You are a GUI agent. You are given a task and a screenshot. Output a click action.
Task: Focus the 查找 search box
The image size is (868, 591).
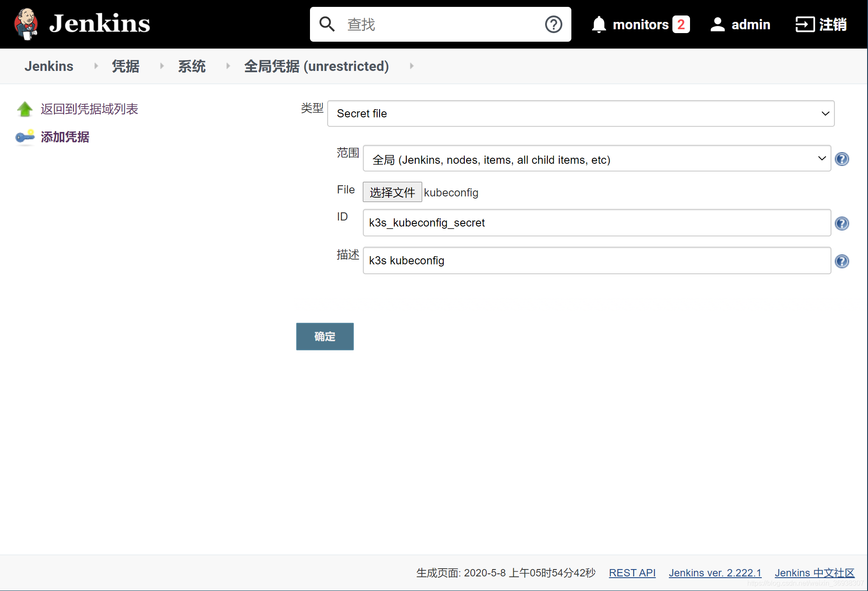coord(441,24)
